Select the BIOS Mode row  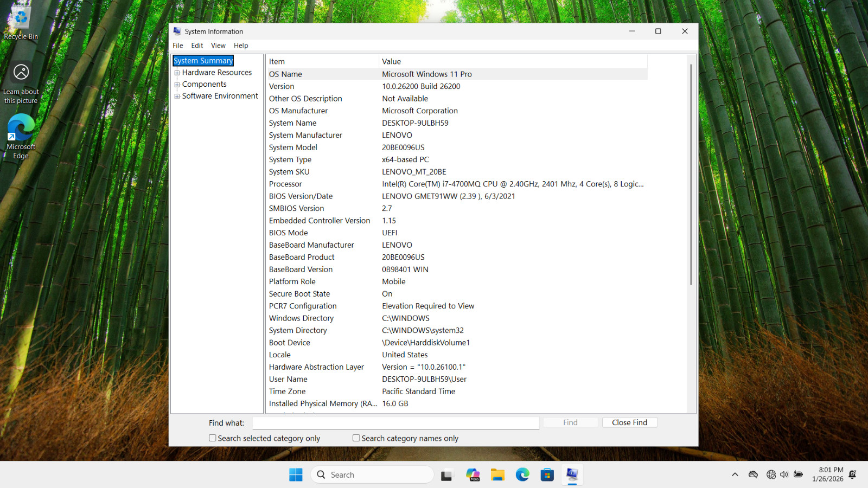pos(457,233)
